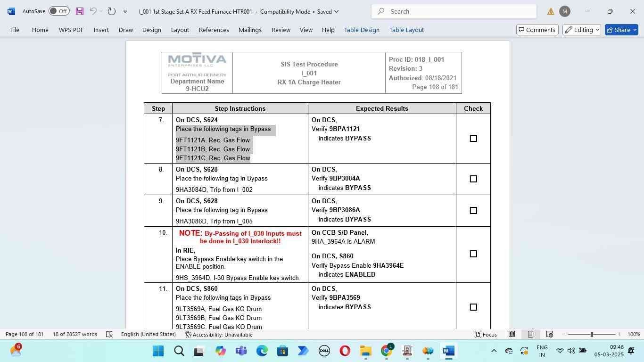
Task: Open the WPS PDF tab
Action: click(71, 30)
